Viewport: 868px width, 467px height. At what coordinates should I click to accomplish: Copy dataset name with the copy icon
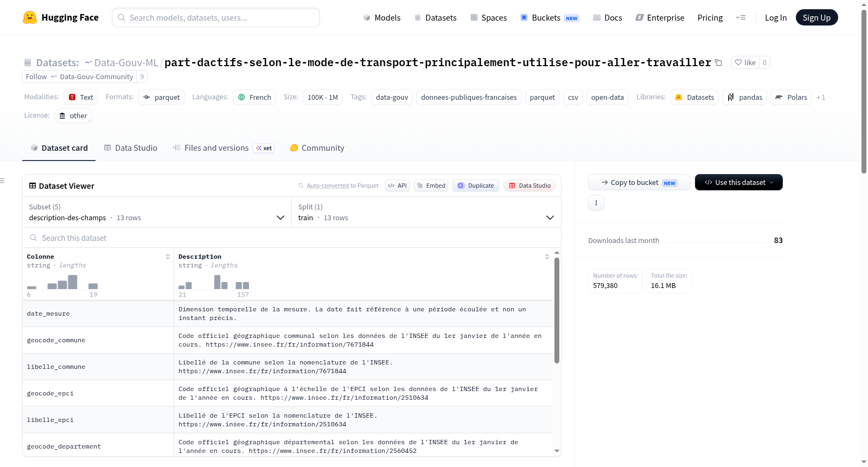[718, 62]
